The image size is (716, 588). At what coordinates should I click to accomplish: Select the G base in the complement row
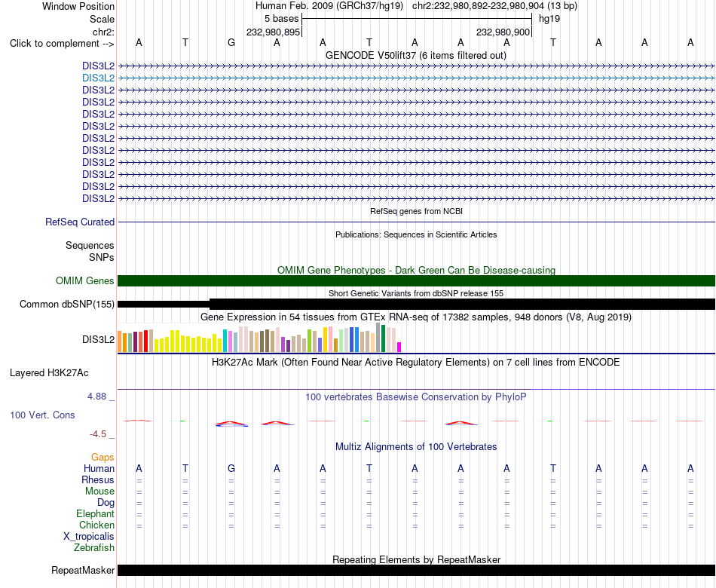pyautogui.click(x=231, y=42)
